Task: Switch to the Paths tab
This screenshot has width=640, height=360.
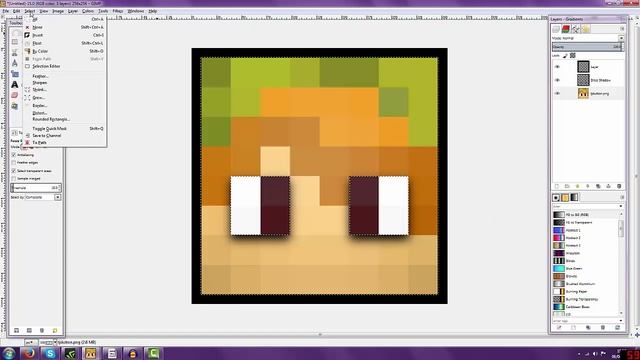Action: [576, 29]
